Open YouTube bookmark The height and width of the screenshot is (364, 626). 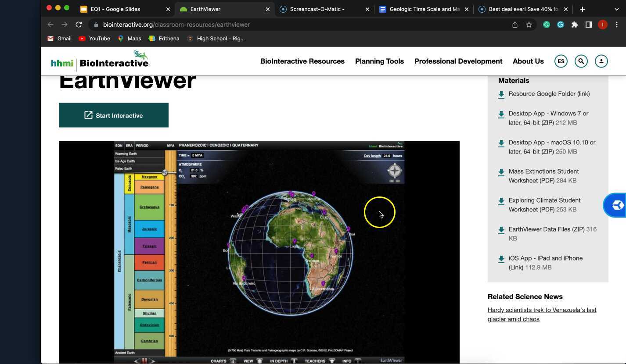tap(94, 39)
